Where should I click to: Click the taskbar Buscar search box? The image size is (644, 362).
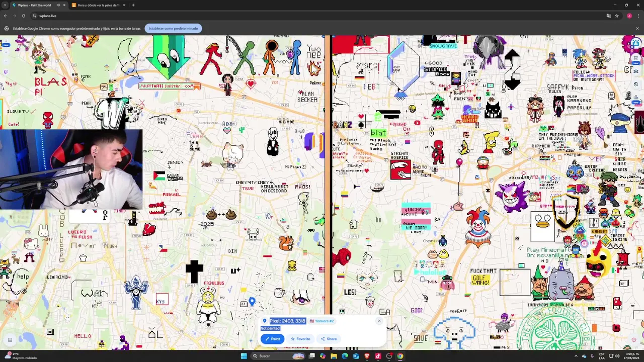pyautogui.click(x=279, y=356)
